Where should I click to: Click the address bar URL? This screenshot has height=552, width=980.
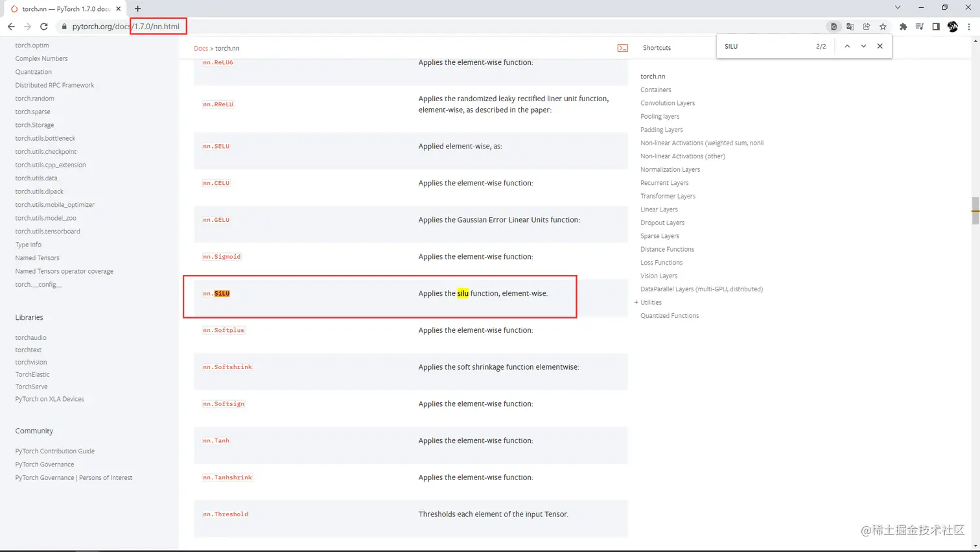pyautogui.click(x=126, y=27)
